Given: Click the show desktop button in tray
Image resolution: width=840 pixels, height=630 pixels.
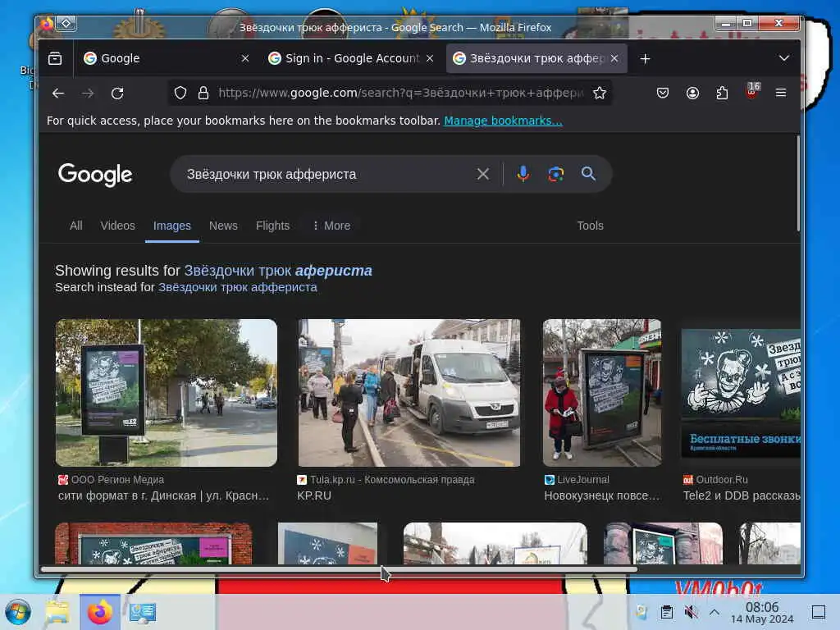Looking at the screenshot, I should tap(819, 612).
